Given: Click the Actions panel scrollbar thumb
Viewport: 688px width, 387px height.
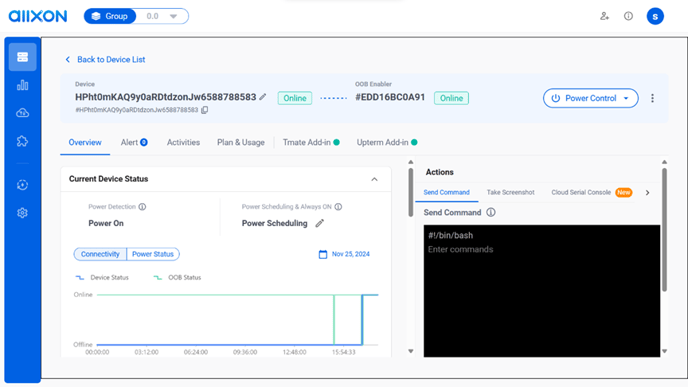Looking at the screenshot, I should click(664, 229).
